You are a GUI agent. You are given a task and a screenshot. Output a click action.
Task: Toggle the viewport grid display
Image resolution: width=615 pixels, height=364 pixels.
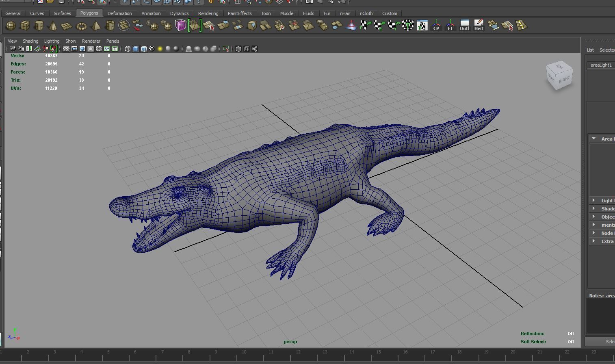pos(66,49)
